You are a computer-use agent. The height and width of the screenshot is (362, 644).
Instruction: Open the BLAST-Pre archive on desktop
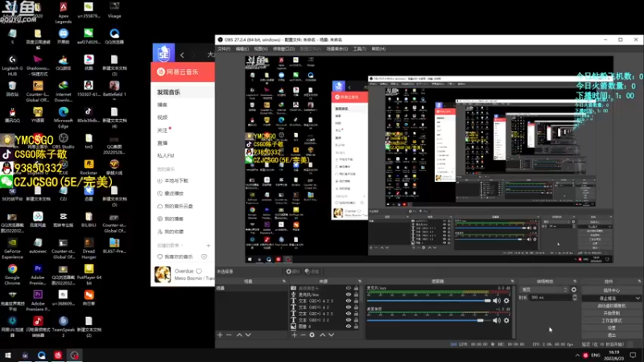coord(114,245)
